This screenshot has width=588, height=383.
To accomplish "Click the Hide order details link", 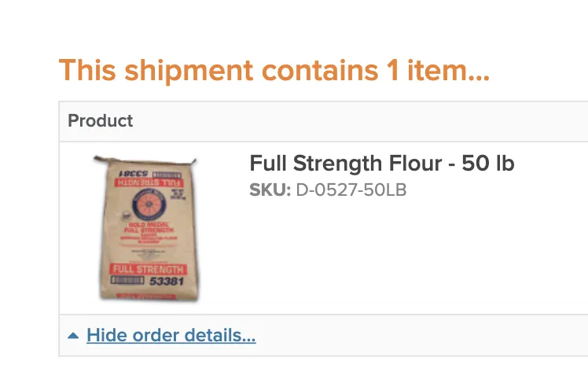I will (x=171, y=336).
